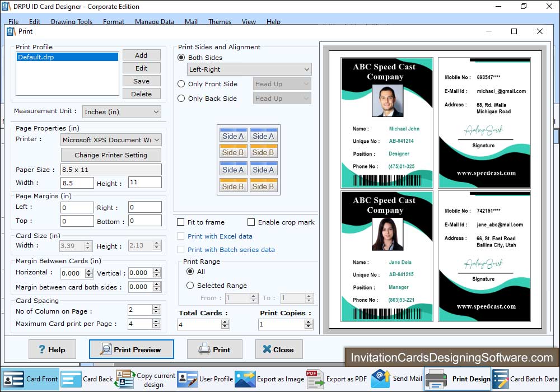Screen dimensions: 560x392
Task: Click the Save profile button
Action: (142, 81)
